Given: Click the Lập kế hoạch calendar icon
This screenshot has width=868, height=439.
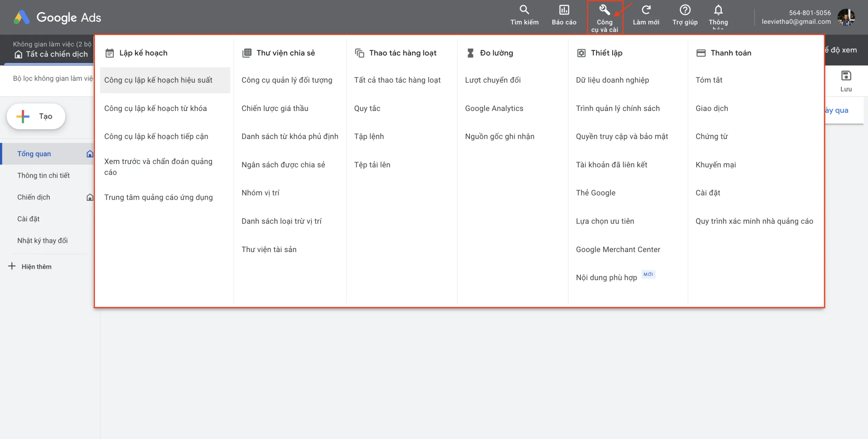Looking at the screenshot, I should pyautogui.click(x=110, y=53).
